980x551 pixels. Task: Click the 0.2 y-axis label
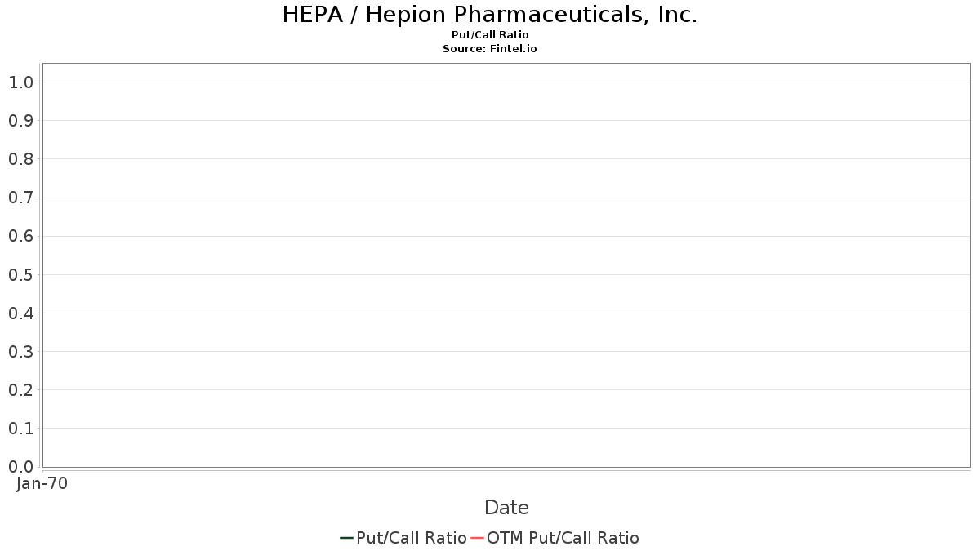point(20,390)
